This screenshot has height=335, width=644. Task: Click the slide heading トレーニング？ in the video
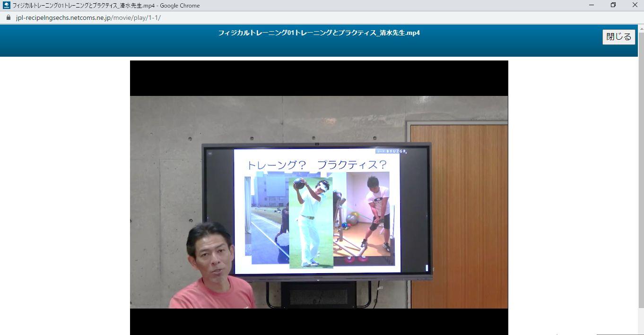[x=277, y=165]
